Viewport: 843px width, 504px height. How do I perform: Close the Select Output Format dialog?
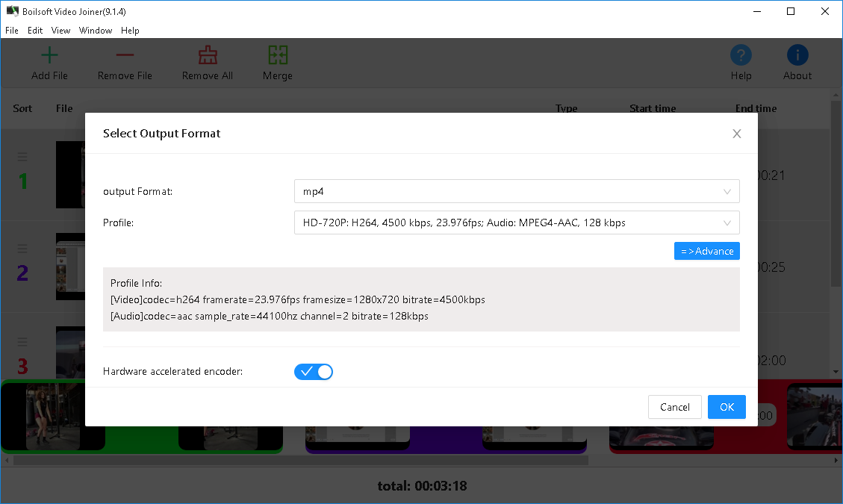tap(736, 134)
